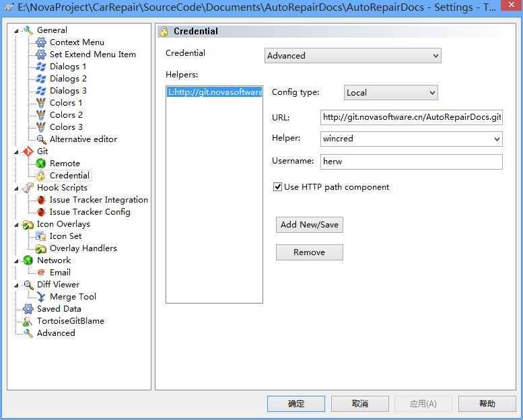523x420 pixels.
Task: Click the Dialogs 3 windows icon
Action: 40,91
